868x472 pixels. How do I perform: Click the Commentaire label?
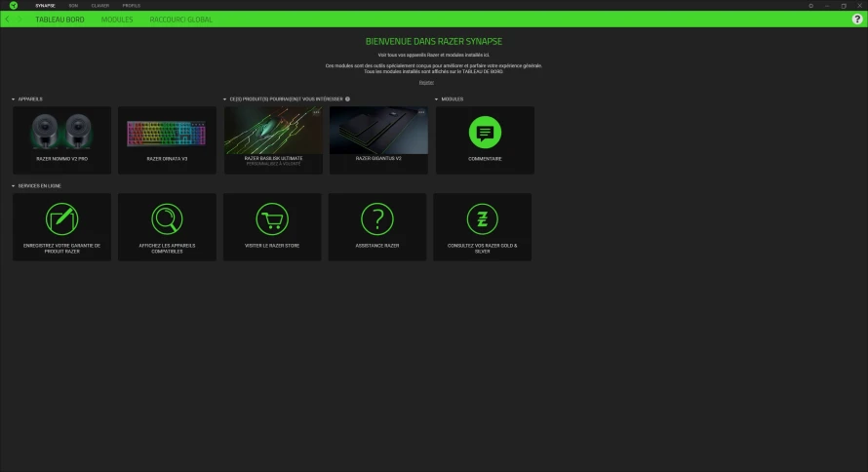(485, 159)
